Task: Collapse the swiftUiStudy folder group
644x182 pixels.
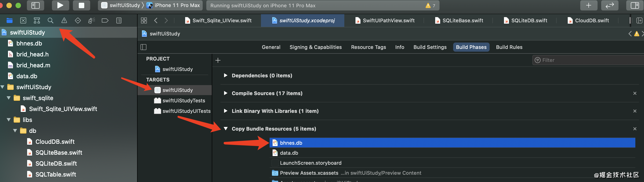Action: pyautogui.click(x=3, y=87)
